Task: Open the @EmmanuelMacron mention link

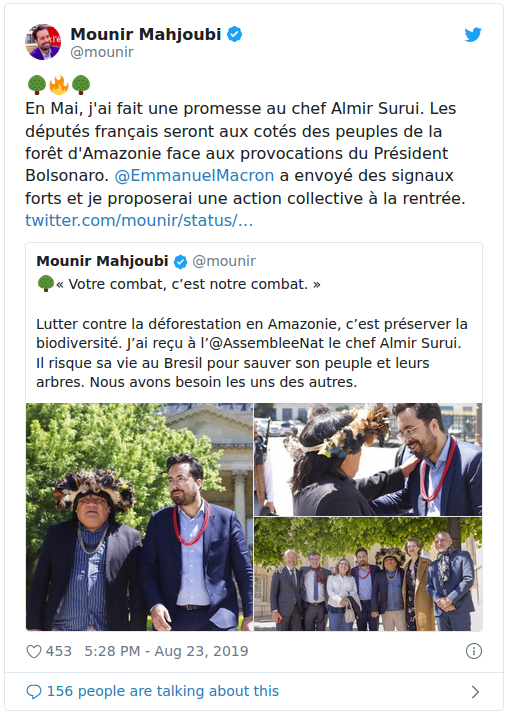Action: (194, 176)
